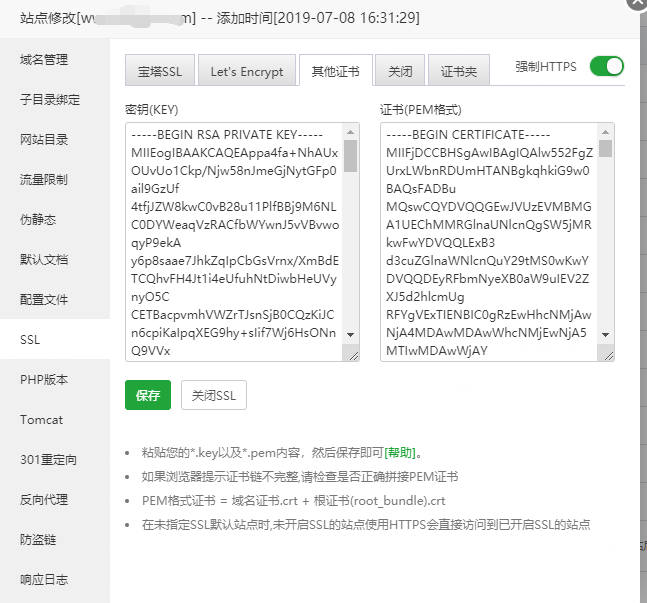Viewport: 647px width, 603px height.
Task: Click the private key box scrollbar
Action: 350,240
